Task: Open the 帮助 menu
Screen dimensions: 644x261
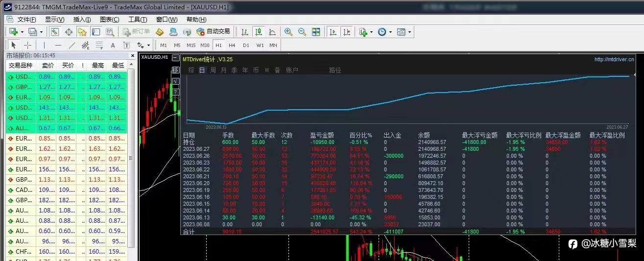Action: click(x=196, y=20)
